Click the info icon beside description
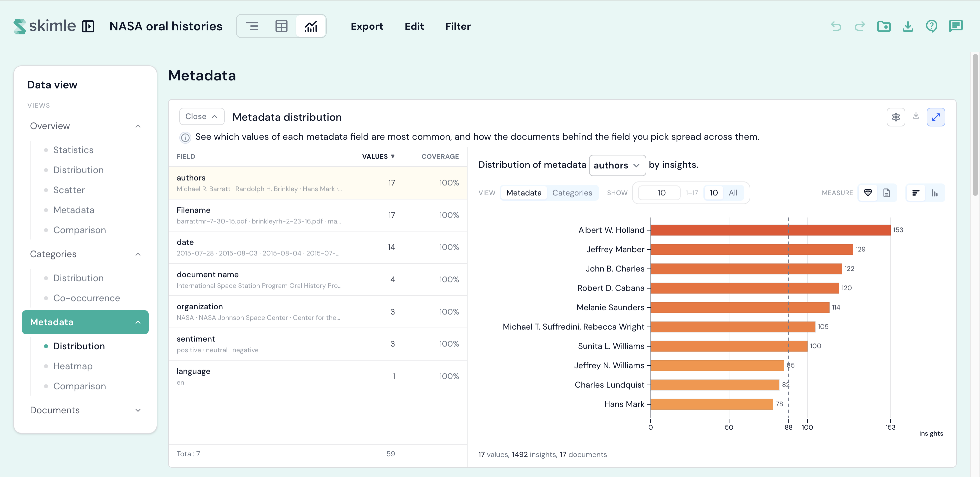This screenshot has height=477, width=980. tap(185, 137)
